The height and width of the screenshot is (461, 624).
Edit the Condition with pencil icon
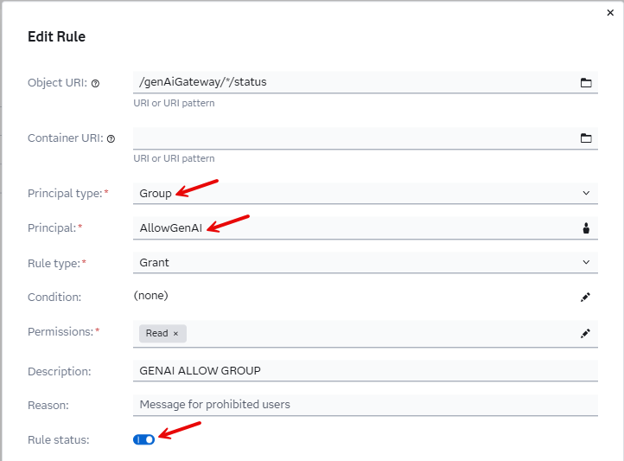coord(585,297)
